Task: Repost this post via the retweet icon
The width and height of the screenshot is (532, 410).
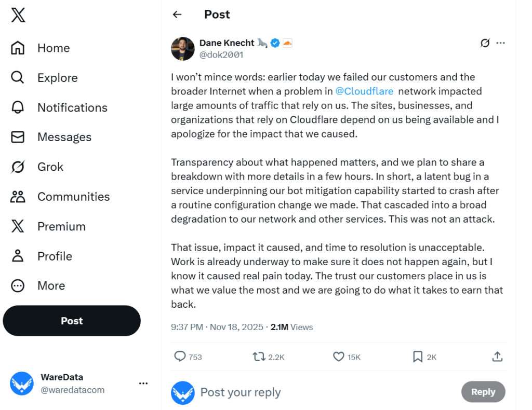Action: click(258, 357)
